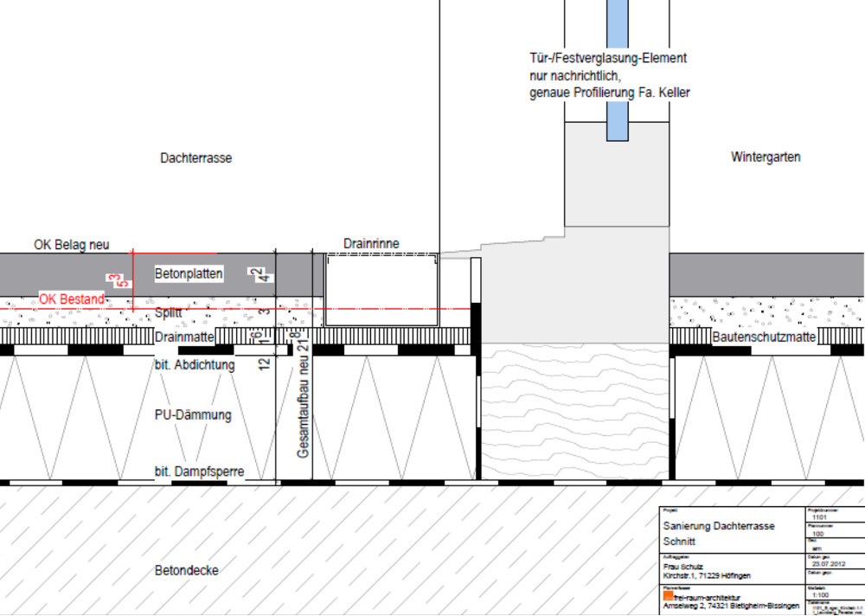Click the 'Splitt' layer label
865x616 pixels.
[x=169, y=313]
